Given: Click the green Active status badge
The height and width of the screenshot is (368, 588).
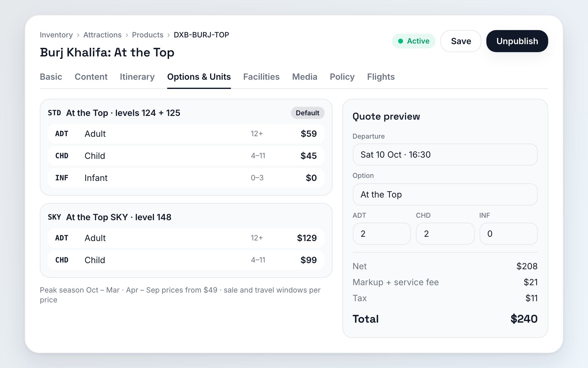Looking at the screenshot, I should (x=413, y=41).
